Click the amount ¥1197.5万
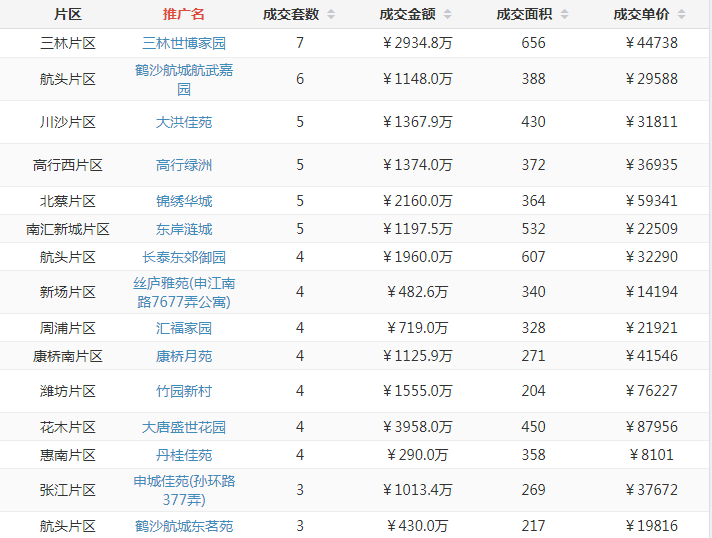 [417, 229]
